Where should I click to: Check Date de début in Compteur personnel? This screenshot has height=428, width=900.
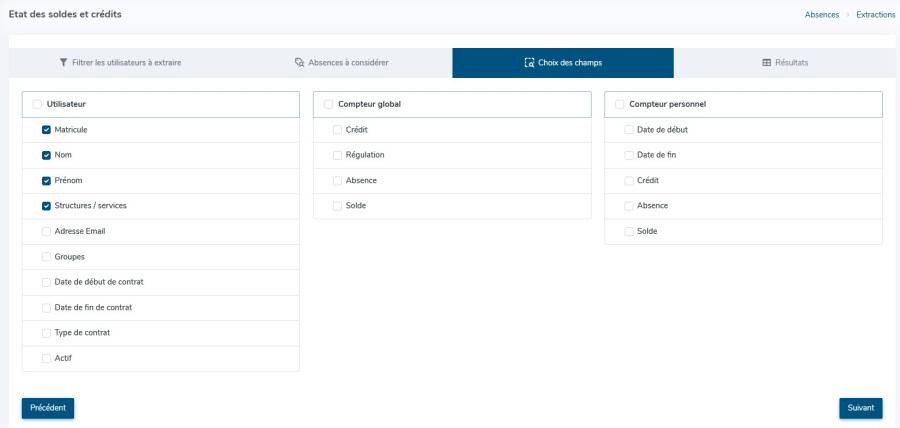629,130
